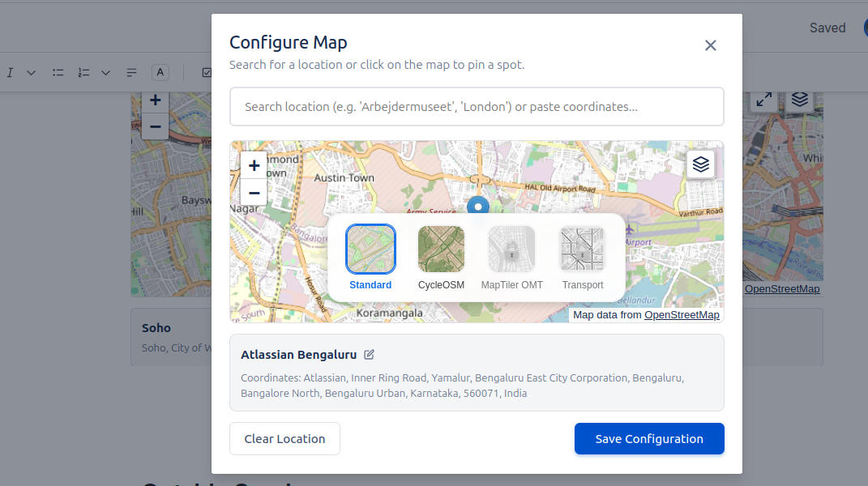Save the map configuration
The width and height of the screenshot is (868, 486).
pyautogui.click(x=648, y=438)
